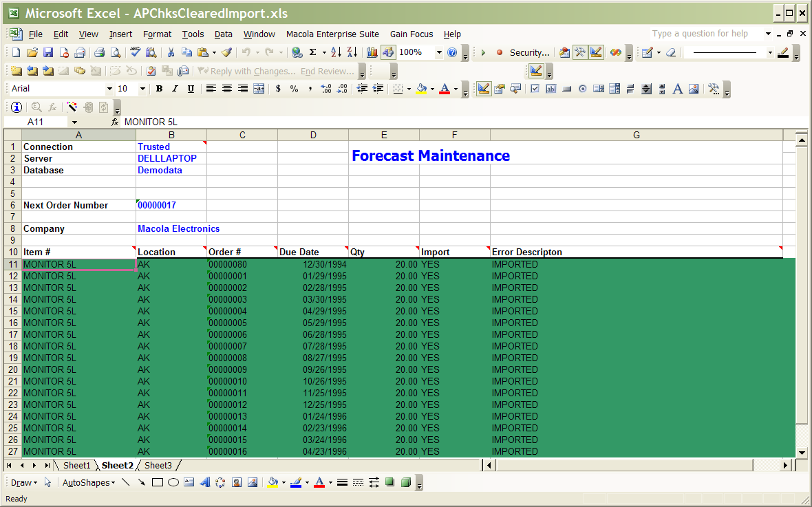Click the Fill Color paint bucket swatch in formatting toolbar
The width and height of the screenshot is (812, 507).
(422, 89)
